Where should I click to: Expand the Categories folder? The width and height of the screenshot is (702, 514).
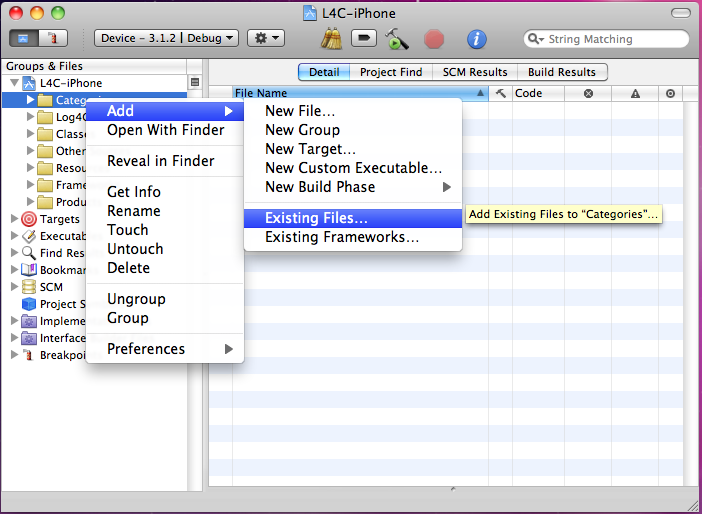(x=30, y=99)
